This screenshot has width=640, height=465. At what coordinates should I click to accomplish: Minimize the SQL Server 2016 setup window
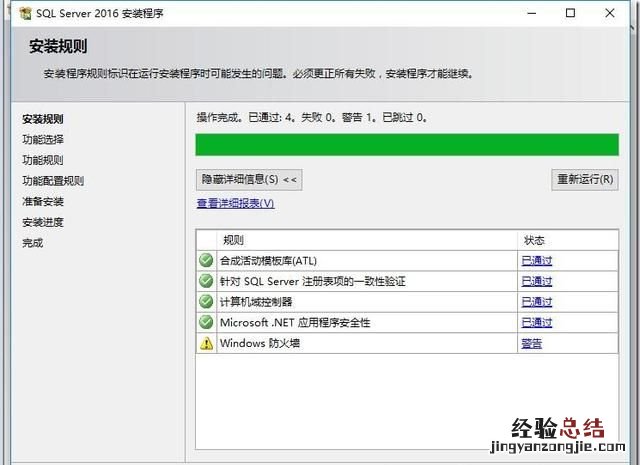pyautogui.click(x=531, y=13)
